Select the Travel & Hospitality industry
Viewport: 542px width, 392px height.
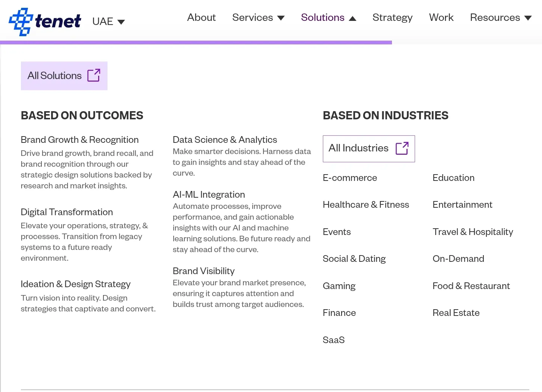click(x=473, y=232)
